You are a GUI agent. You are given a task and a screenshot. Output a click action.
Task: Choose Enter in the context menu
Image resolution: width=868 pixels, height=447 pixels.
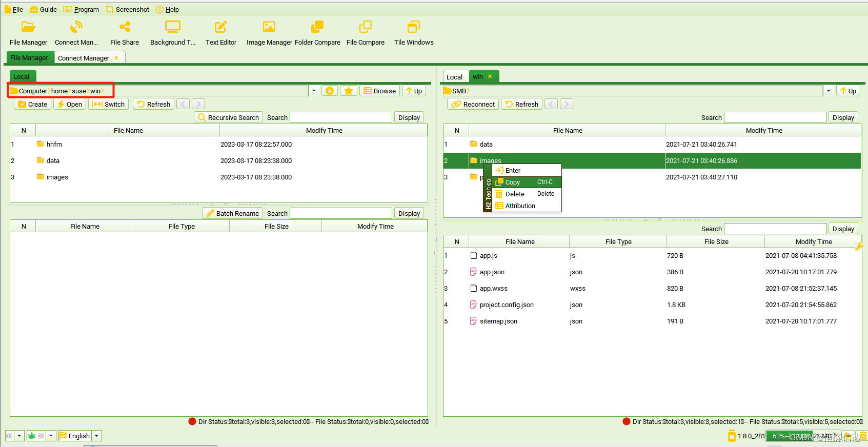pos(527,170)
